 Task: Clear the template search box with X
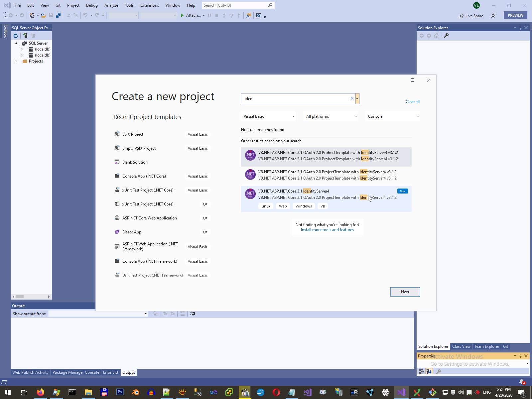(x=352, y=98)
